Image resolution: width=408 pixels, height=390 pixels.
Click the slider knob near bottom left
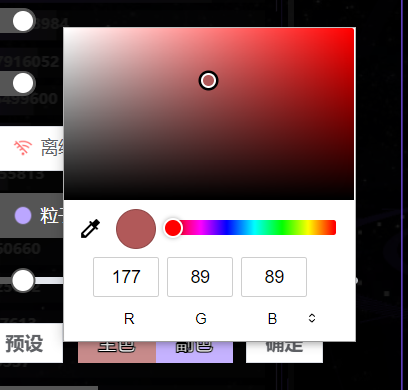[23, 280]
